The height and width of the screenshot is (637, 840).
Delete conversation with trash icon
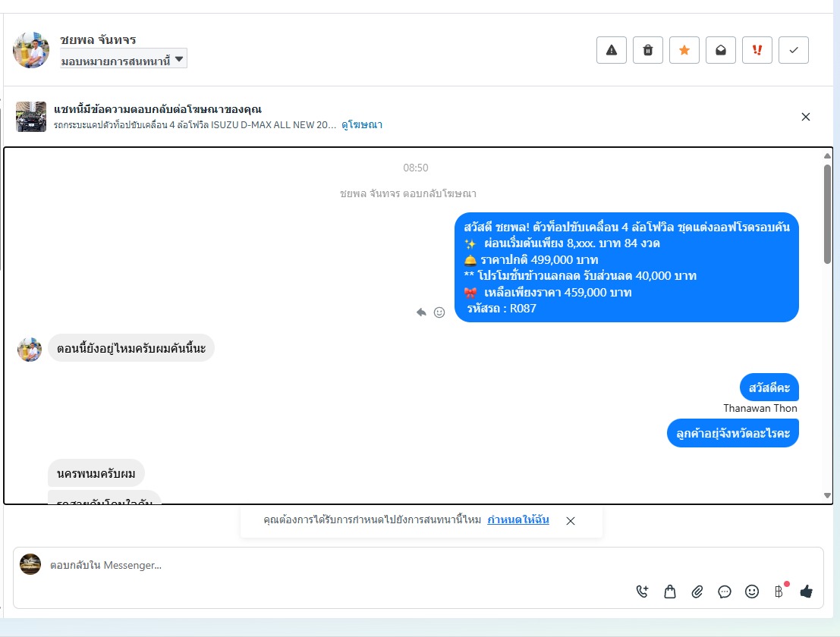648,50
